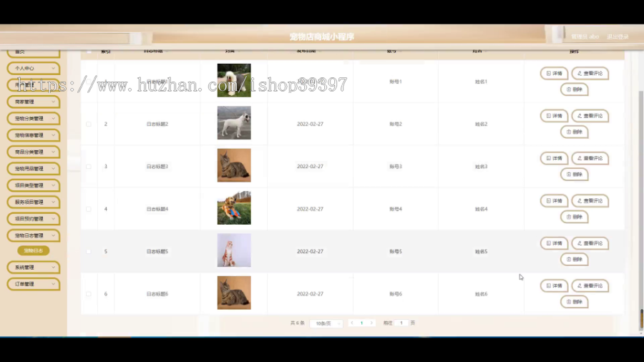Delete the 日志标题5 entry
The height and width of the screenshot is (362, 644).
point(574,260)
